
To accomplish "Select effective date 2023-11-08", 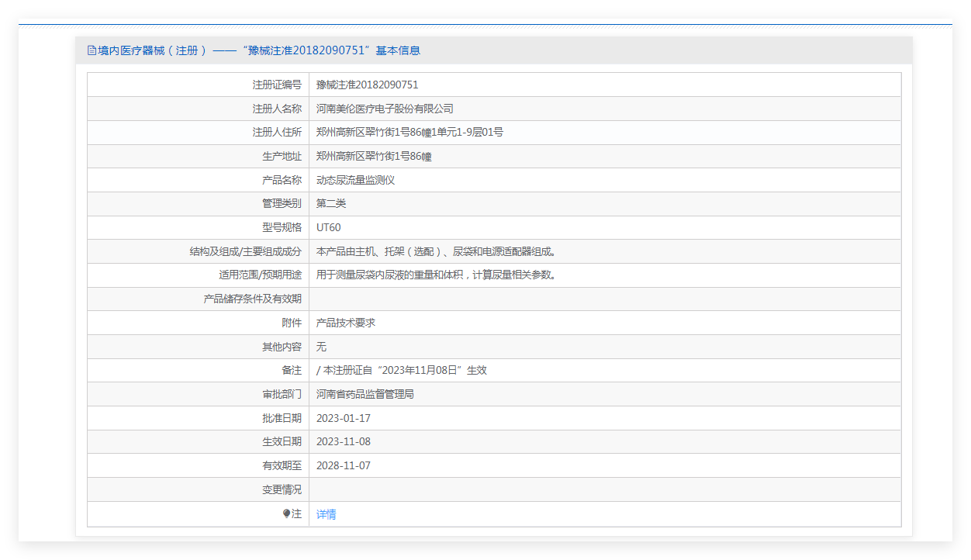I will tap(344, 441).
